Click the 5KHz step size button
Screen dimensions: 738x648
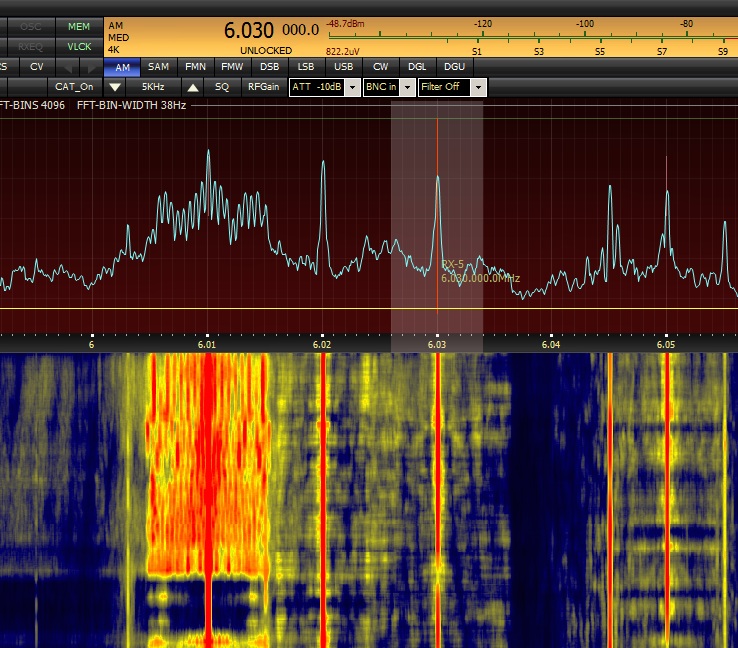[x=153, y=87]
